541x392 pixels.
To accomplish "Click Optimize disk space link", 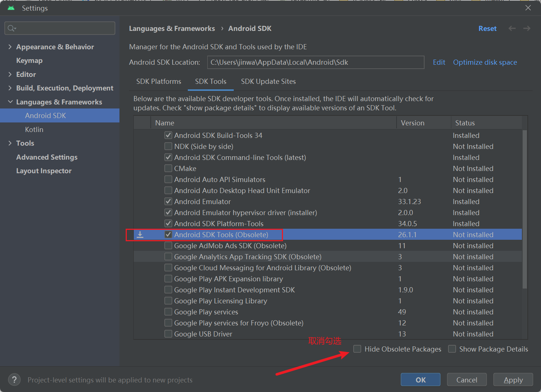I will pos(485,62).
